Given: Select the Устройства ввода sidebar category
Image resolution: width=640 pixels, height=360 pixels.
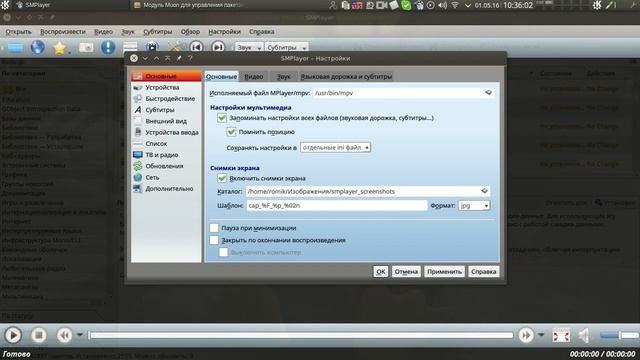Looking at the screenshot, I should click(167, 132).
